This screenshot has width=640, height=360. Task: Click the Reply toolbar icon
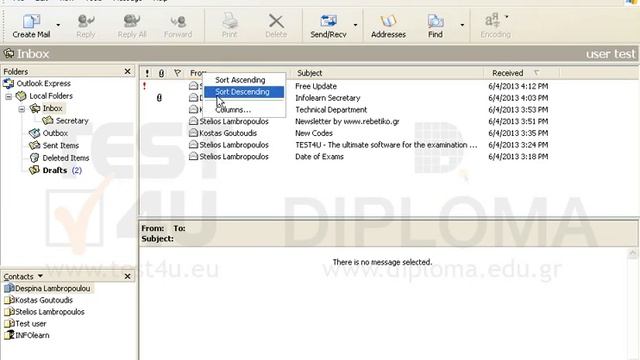(x=86, y=21)
